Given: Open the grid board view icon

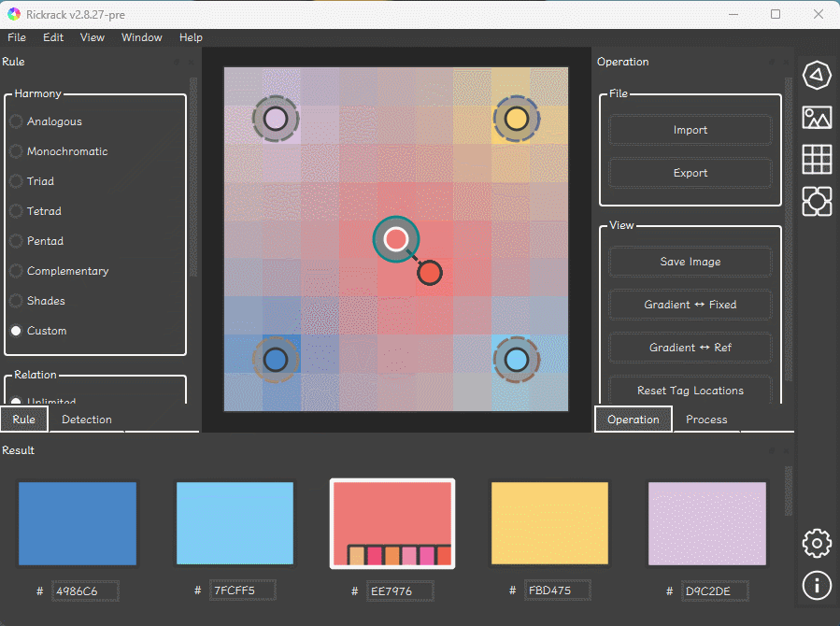Looking at the screenshot, I should (x=817, y=159).
